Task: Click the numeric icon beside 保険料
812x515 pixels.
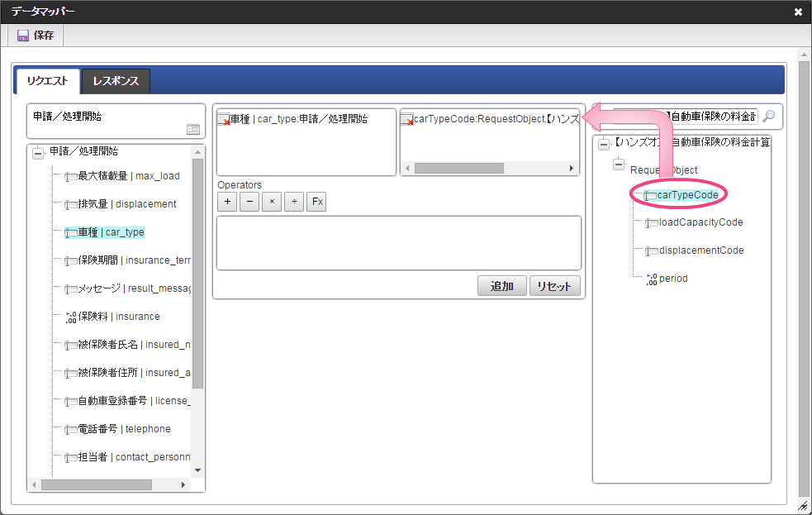Action: coord(71,317)
